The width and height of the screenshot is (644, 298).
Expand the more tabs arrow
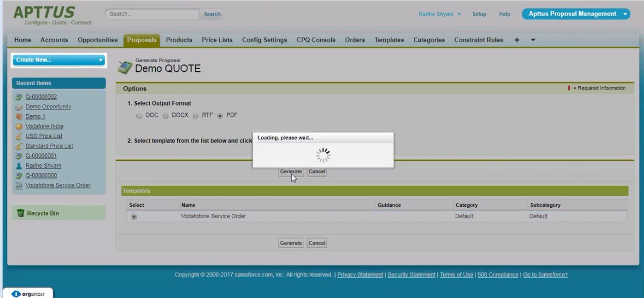[533, 40]
